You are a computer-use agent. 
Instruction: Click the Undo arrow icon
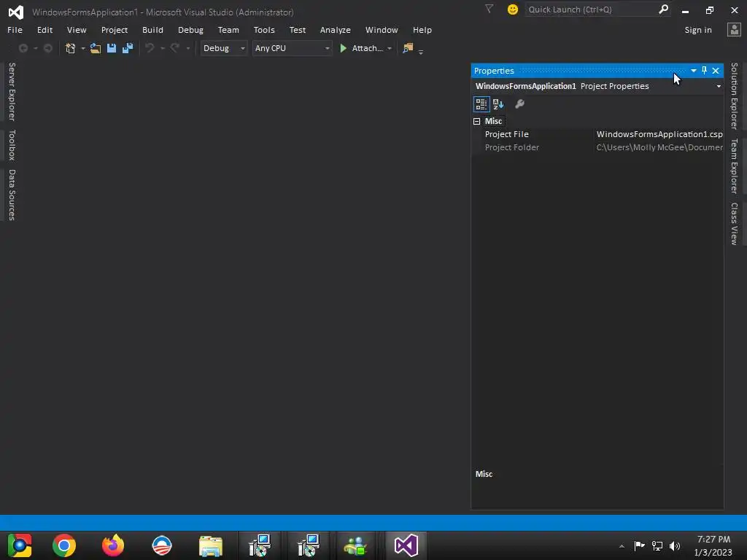point(150,48)
